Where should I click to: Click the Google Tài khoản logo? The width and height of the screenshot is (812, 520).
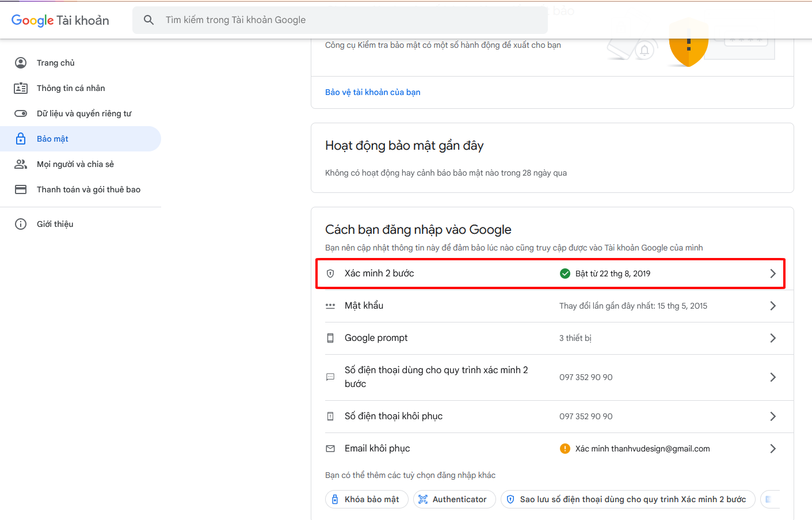(60, 20)
